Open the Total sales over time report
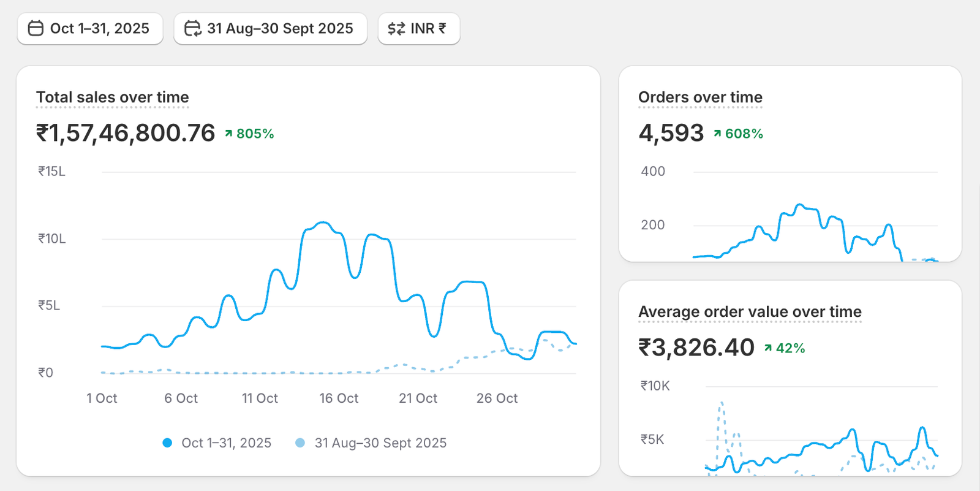The height and width of the screenshot is (491, 980). tap(112, 97)
